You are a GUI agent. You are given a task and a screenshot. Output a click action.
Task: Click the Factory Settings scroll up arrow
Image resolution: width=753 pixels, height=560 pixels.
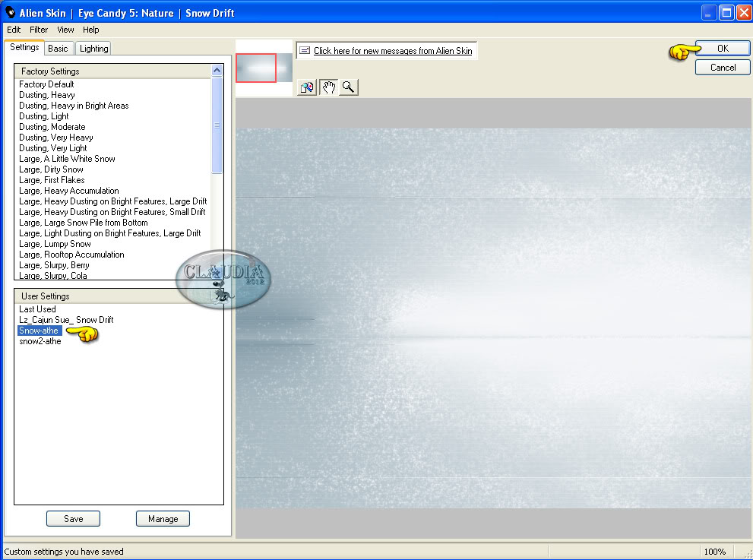pyautogui.click(x=217, y=71)
